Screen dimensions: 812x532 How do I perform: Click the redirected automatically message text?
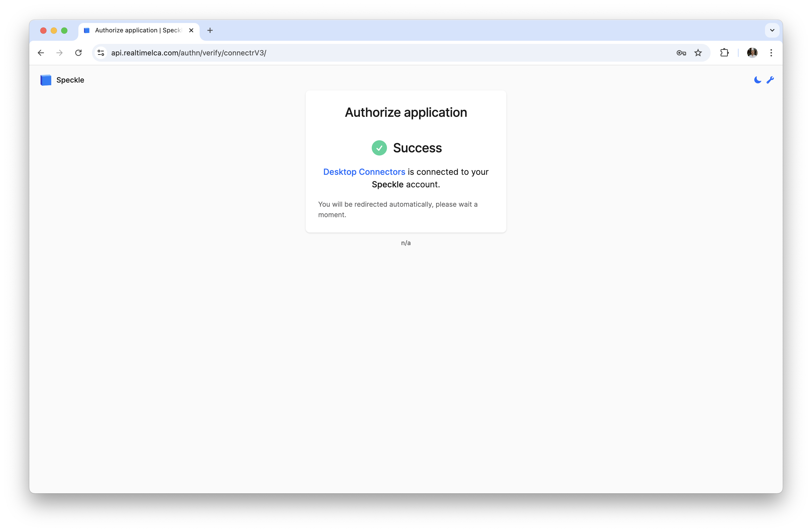398,210
